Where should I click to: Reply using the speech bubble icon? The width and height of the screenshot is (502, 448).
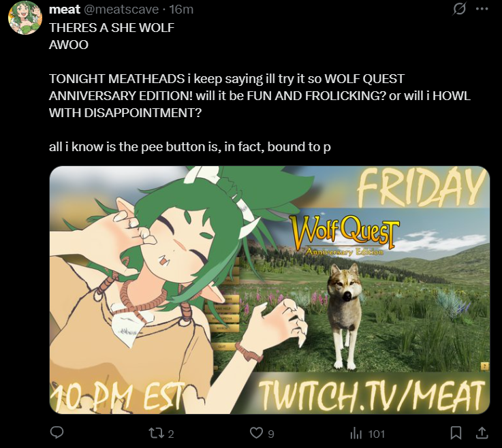click(x=57, y=433)
